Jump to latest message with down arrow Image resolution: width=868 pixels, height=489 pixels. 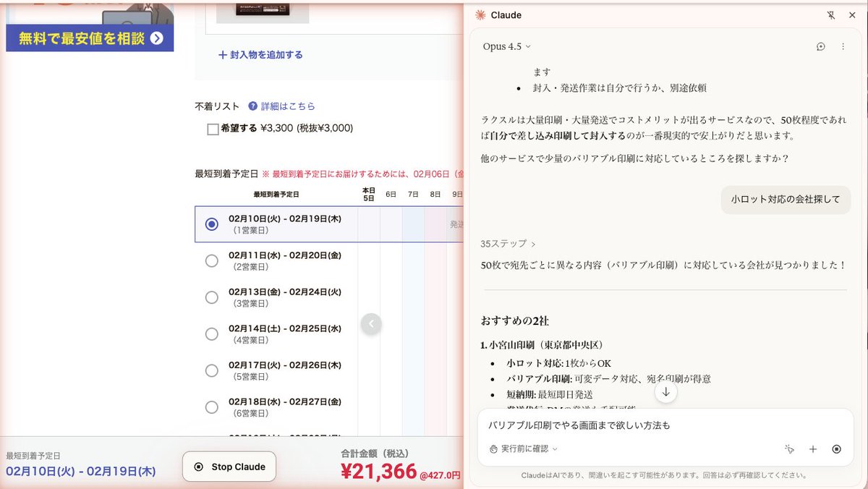(666, 392)
